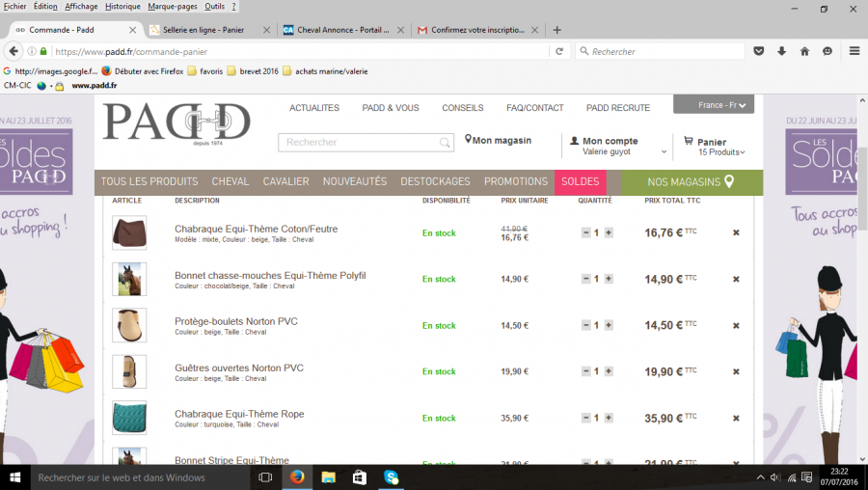This screenshot has width=868, height=490.
Task: Open the CAVALIER category
Action: pyautogui.click(x=285, y=181)
